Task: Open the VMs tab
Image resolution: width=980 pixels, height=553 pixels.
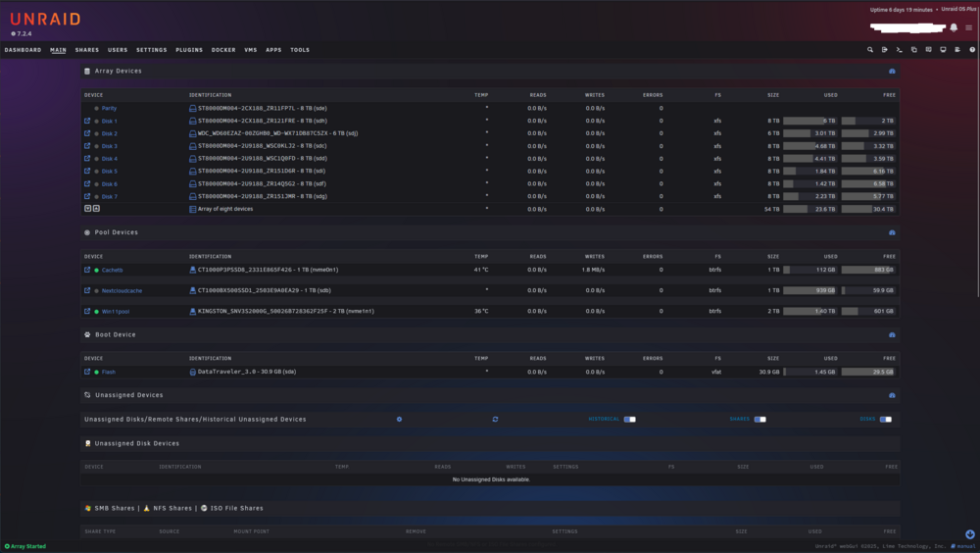Action: click(251, 50)
